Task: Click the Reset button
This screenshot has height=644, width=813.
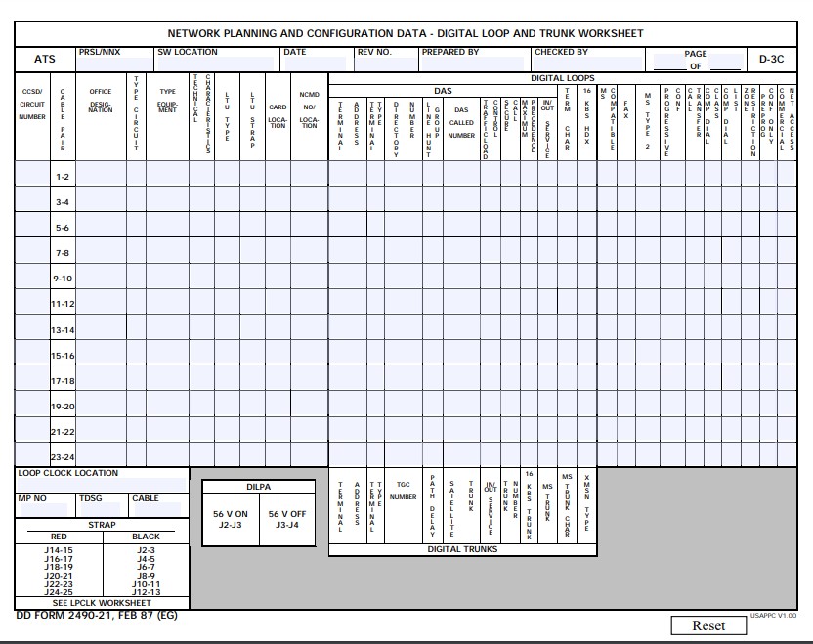Action: (708, 625)
